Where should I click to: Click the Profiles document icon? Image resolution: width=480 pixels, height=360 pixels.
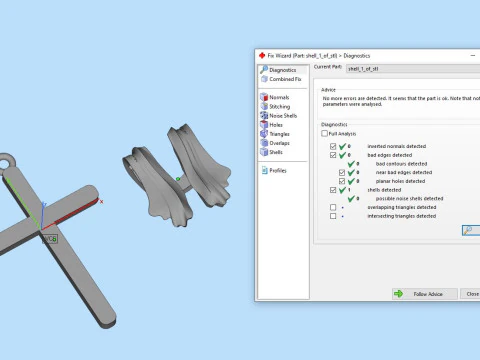click(265, 170)
